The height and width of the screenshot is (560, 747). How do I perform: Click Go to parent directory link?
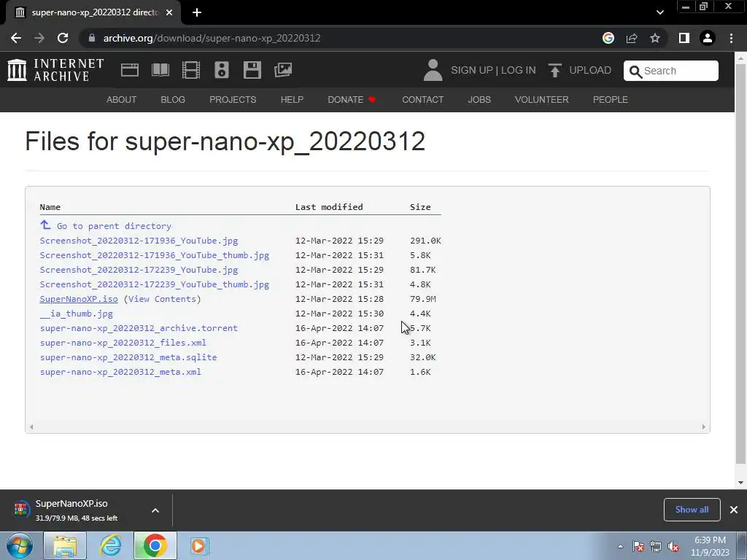pos(114,226)
